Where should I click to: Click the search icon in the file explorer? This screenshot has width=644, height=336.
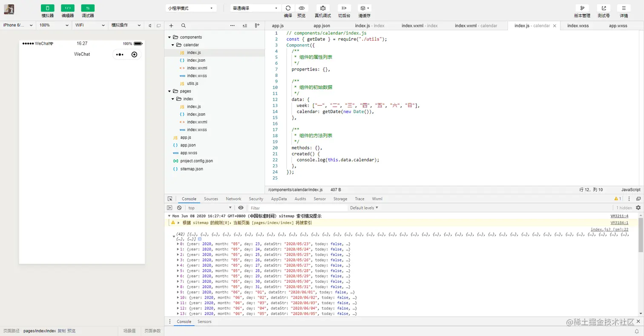184,26
